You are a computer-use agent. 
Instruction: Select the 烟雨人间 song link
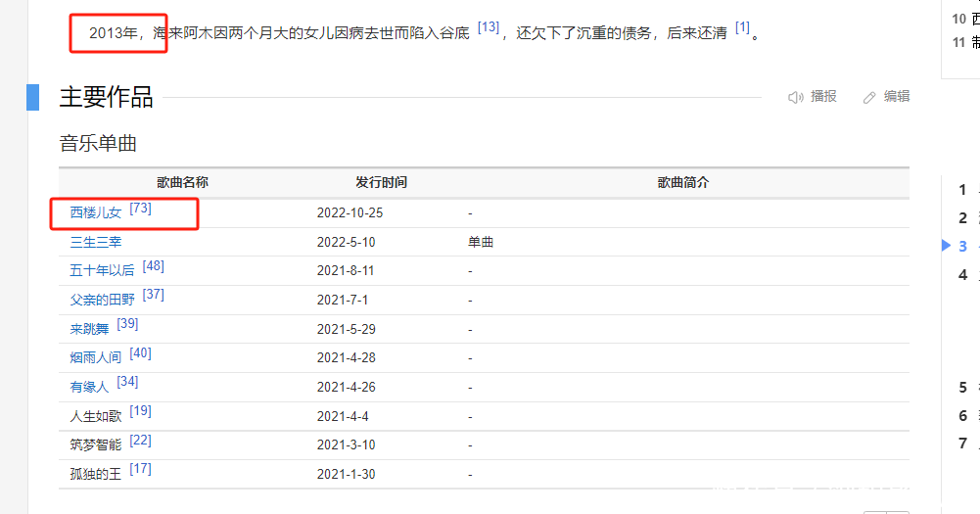tap(96, 357)
